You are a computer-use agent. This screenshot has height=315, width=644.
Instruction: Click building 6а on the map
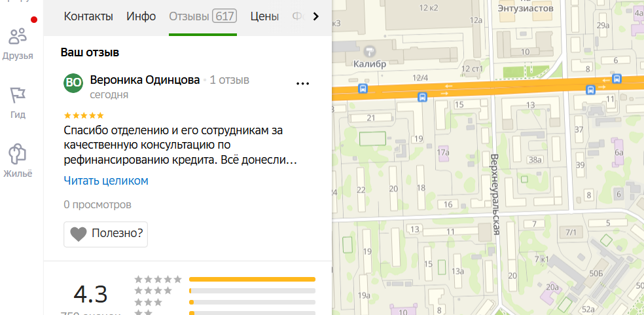[x=619, y=153]
